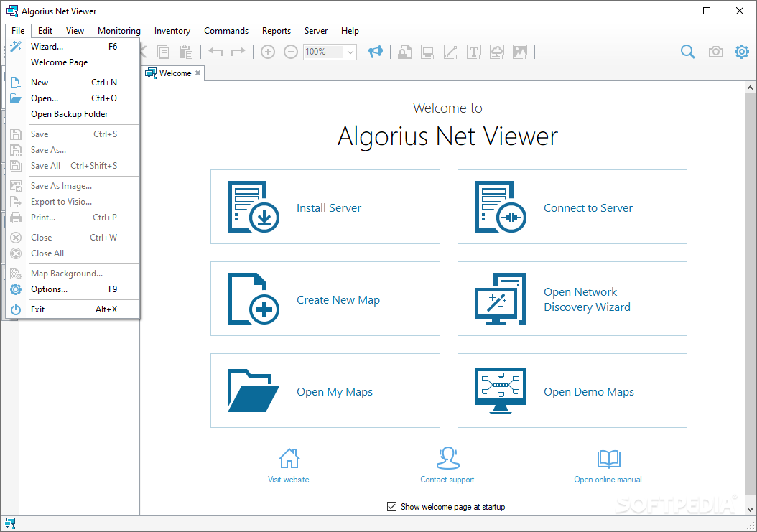Click the Install Server link text
757x532 pixels.
pos(329,207)
